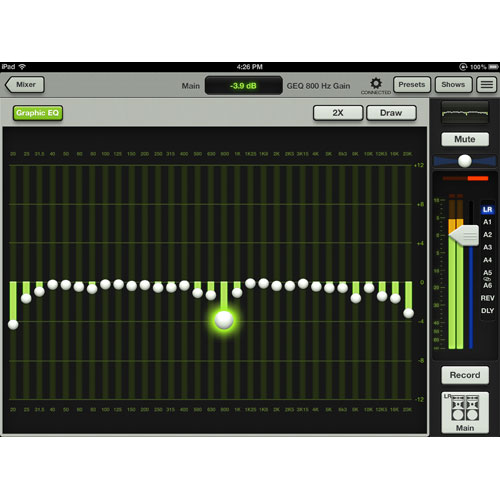Open the hamburger menu icon
Screen dimensions: 500x500
coord(487,85)
